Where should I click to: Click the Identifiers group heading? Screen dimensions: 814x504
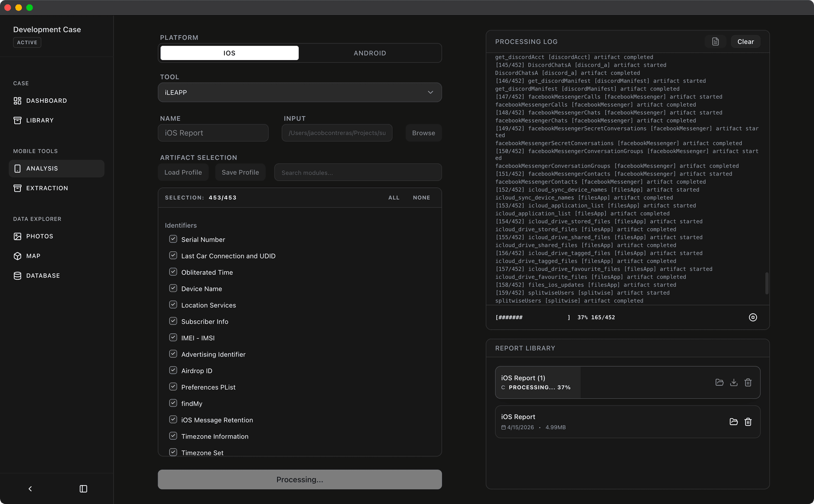[181, 225]
